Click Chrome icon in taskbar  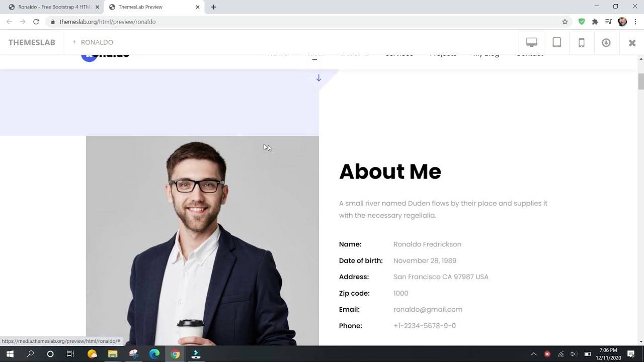pos(175,354)
